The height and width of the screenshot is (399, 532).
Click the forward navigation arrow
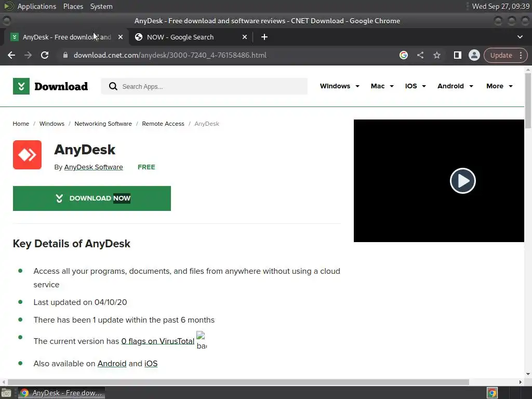[x=28, y=55]
